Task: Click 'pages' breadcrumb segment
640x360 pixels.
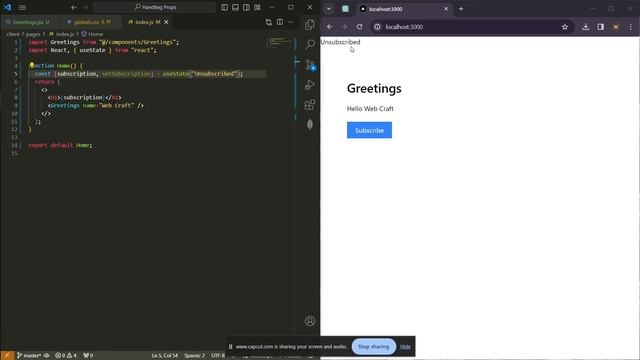Action: coord(33,34)
